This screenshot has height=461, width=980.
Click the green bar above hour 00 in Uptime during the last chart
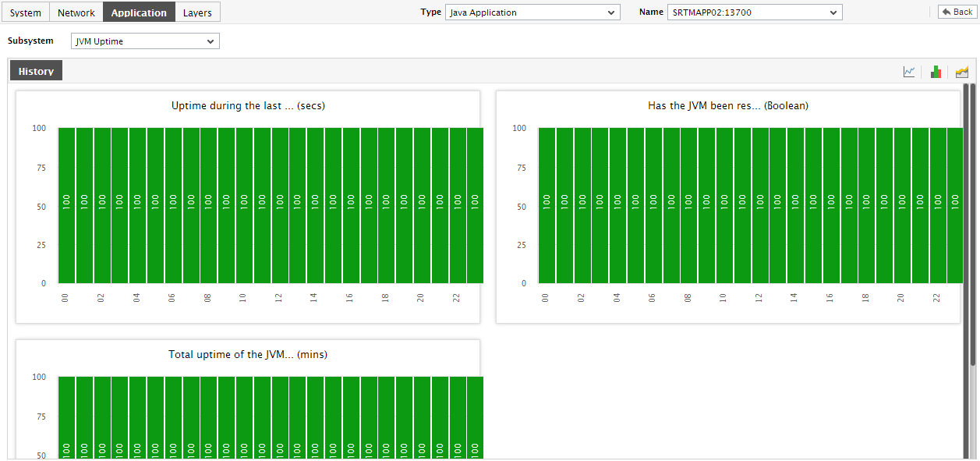click(x=66, y=205)
